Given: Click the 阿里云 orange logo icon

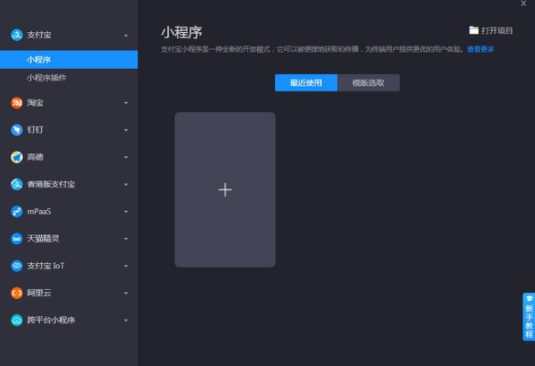Looking at the screenshot, I should click(x=16, y=293).
